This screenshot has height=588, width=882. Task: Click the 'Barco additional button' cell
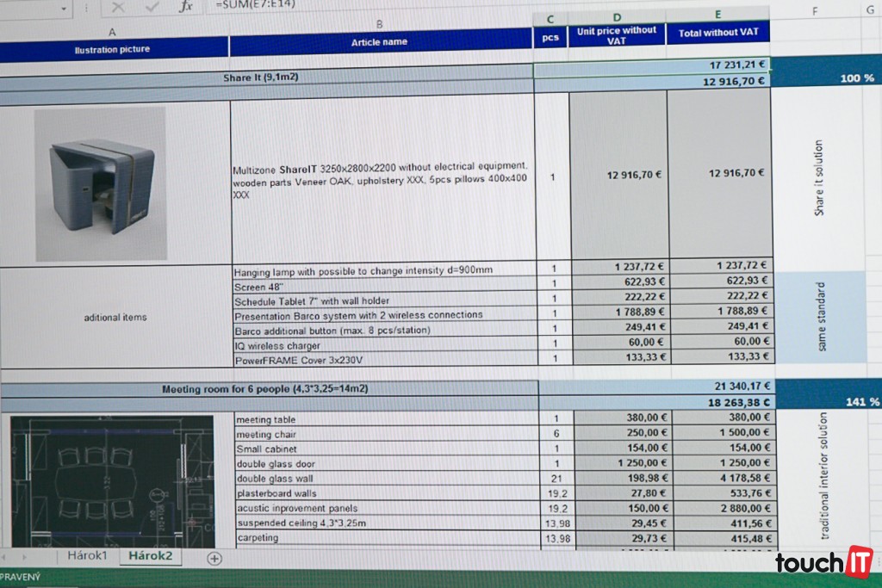tap(385, 331)
